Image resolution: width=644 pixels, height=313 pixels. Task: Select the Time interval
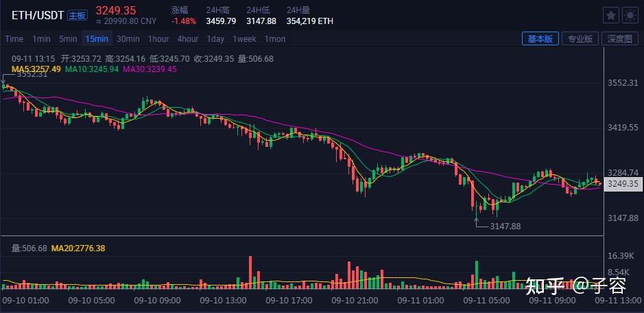point(14,39)
